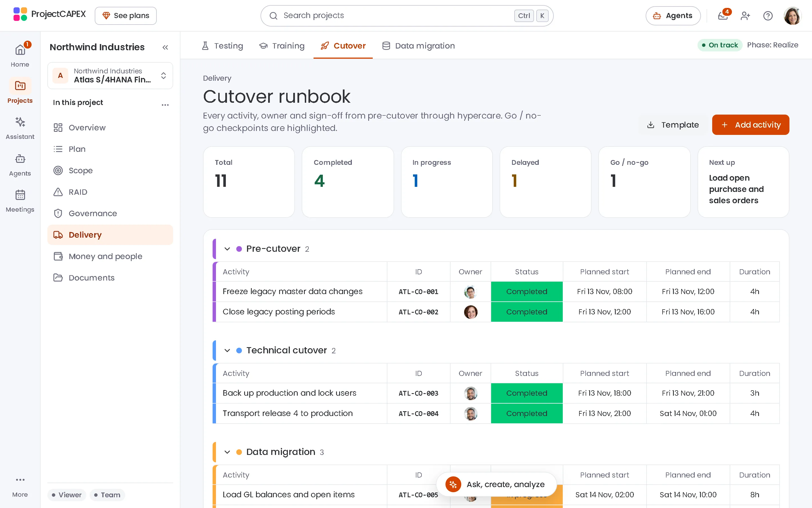Collapse the Data migration group

227,452
